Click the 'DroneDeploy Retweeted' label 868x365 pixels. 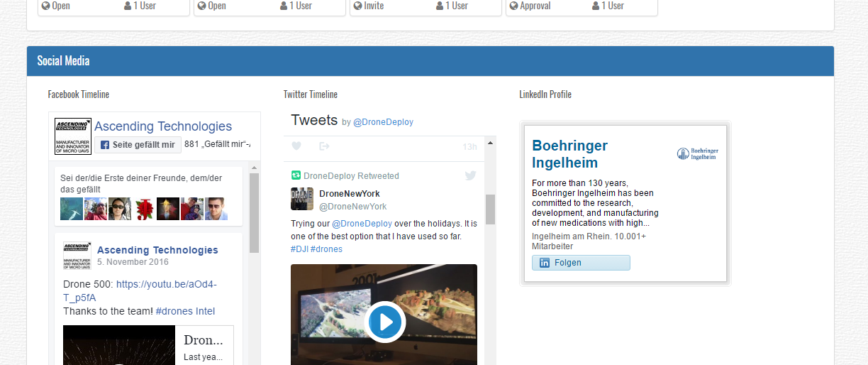351,176
